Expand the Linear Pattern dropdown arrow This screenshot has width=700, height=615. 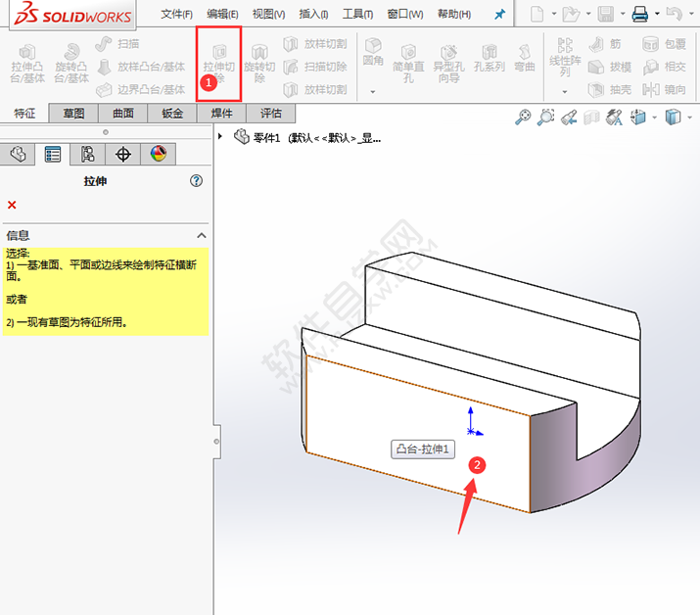[565, 92]
